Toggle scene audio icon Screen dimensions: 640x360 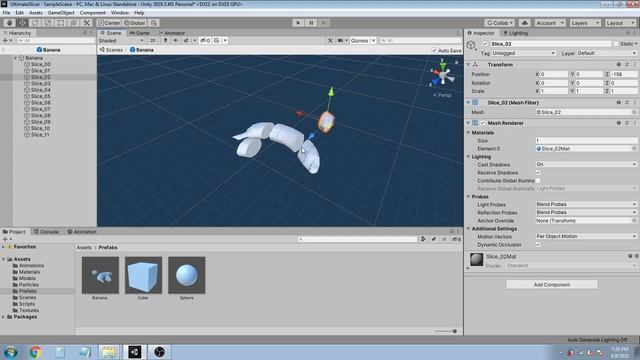click(x=176, y=40)
